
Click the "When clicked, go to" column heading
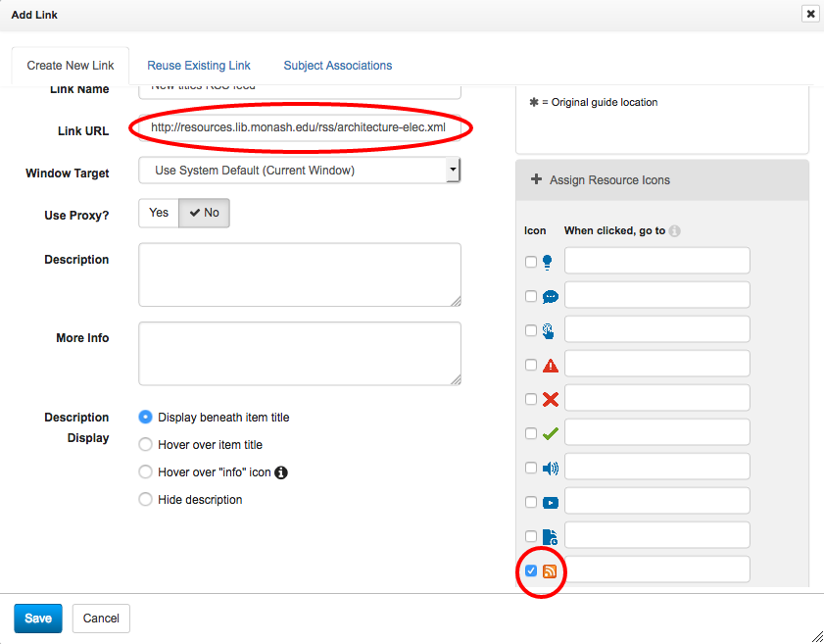(x=615, y=230)
